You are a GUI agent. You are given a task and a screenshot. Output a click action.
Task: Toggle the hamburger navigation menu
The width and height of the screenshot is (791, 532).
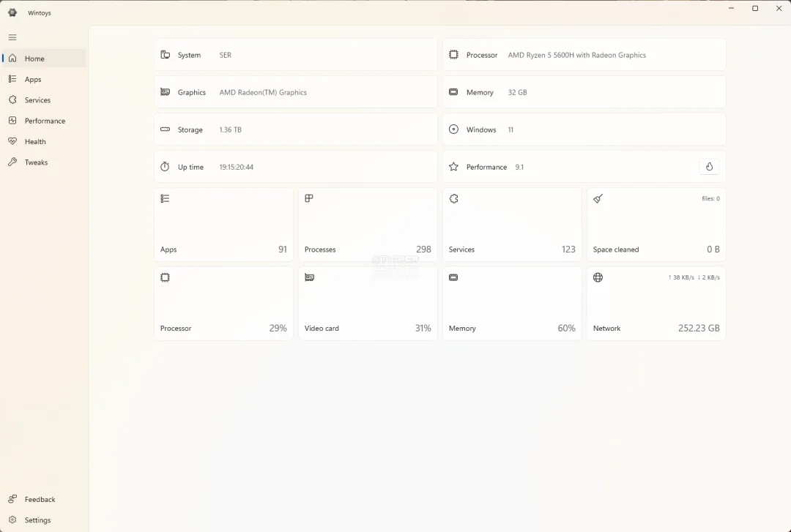click(x=12, y=37)
